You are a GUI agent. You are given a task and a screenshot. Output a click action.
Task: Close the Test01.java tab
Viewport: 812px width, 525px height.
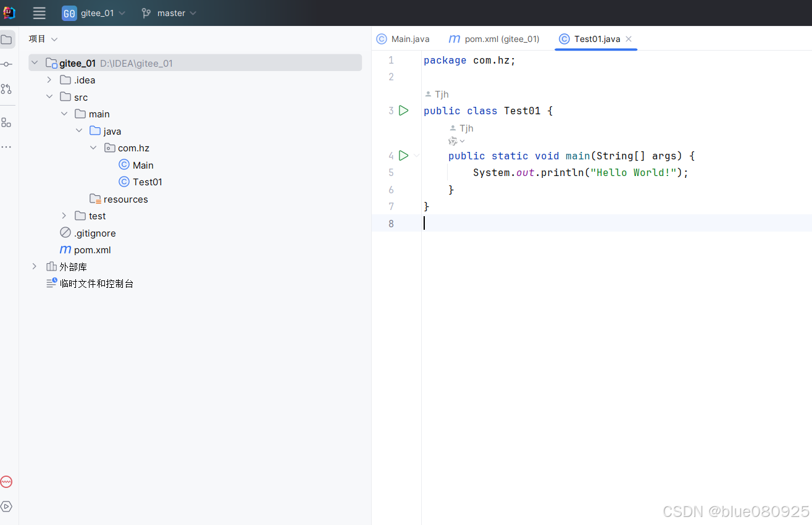(x=629, y=39)
